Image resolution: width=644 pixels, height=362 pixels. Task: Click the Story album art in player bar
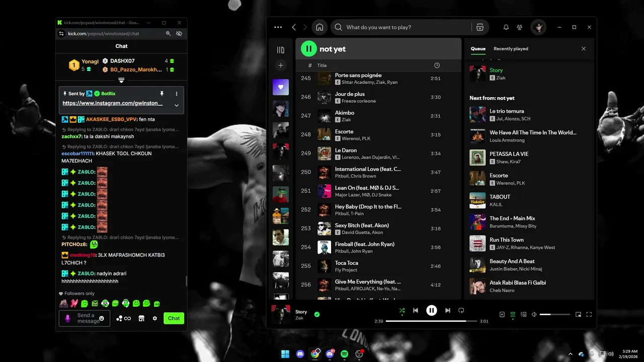pos(281,314)
